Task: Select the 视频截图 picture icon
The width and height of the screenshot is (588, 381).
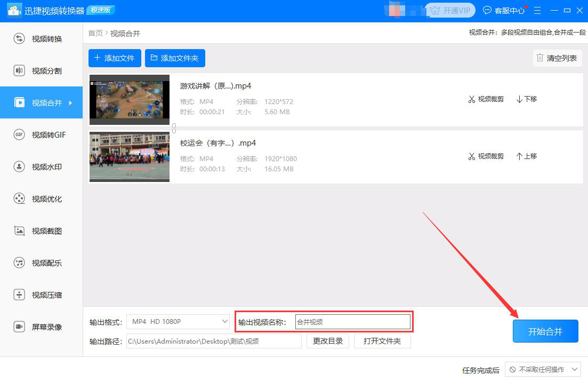Action: 19,231
